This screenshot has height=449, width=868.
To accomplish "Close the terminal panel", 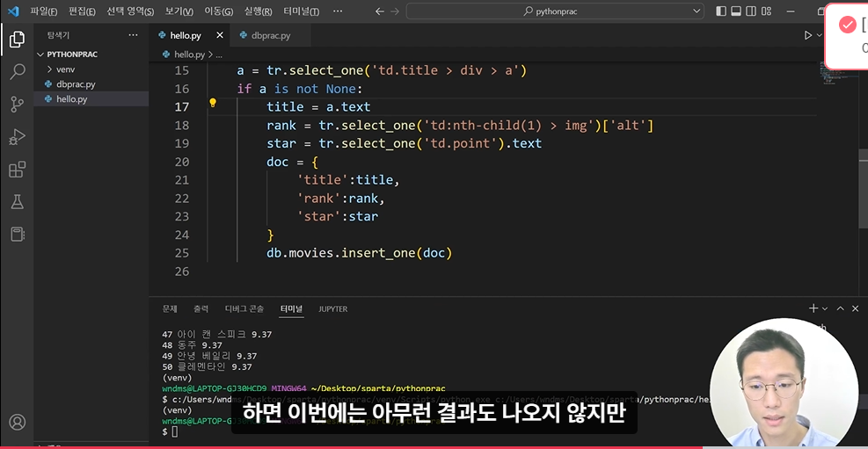I will click(x=856, y=308).
